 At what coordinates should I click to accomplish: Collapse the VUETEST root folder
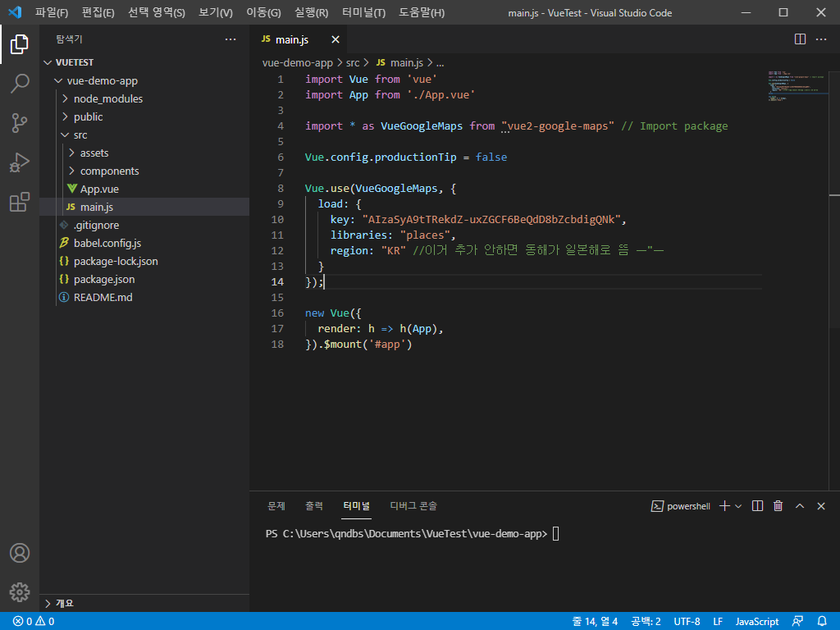144,62
